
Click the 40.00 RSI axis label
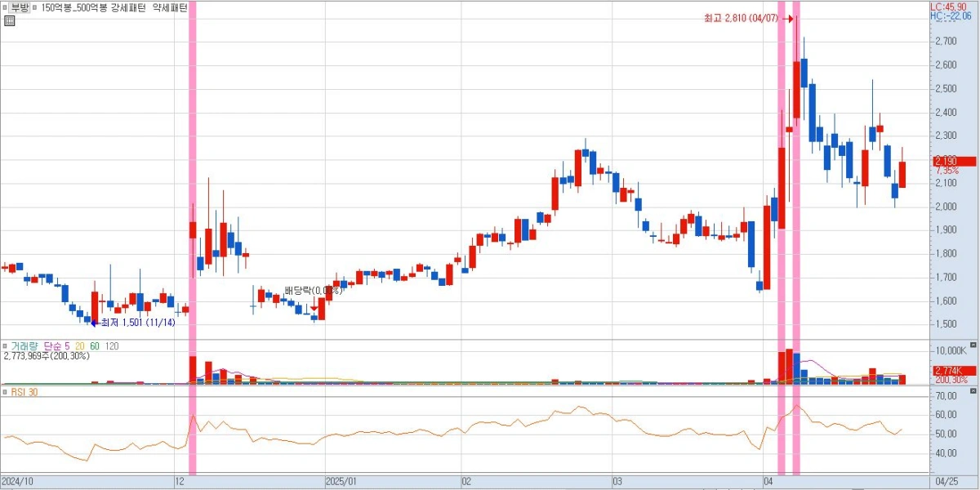(945, 453)
